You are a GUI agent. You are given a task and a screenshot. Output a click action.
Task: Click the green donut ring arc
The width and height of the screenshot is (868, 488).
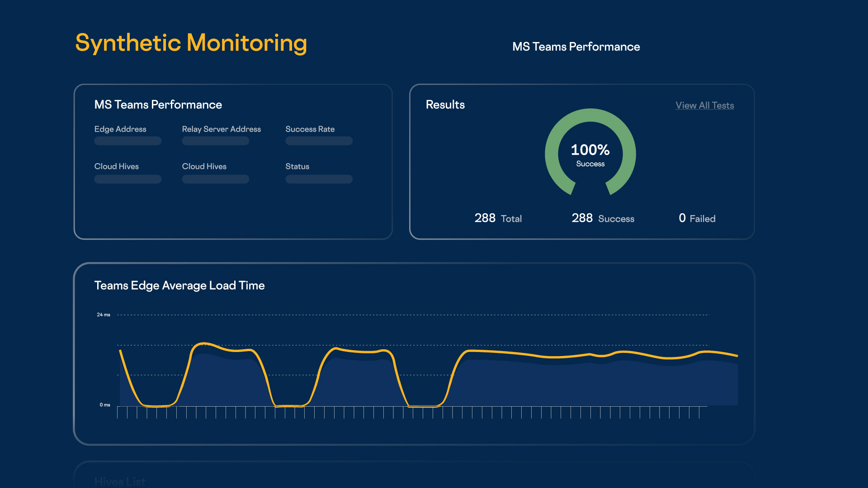pyautogui.click(x=590, y=116)
